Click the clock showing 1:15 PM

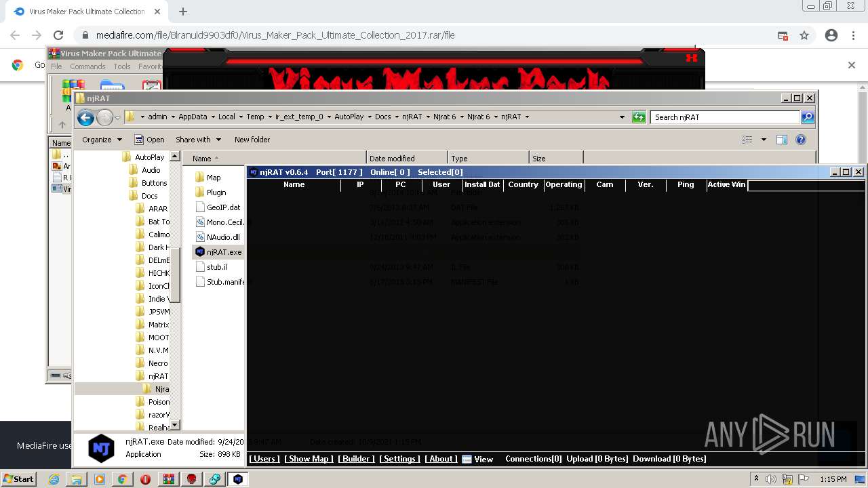tap(833, 479)
